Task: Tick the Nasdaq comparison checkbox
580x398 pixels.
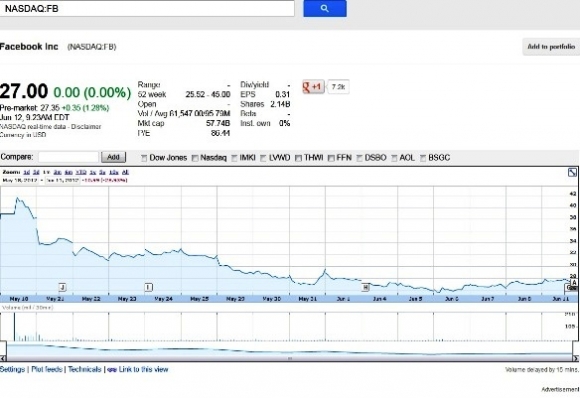Action: point(195,158)
